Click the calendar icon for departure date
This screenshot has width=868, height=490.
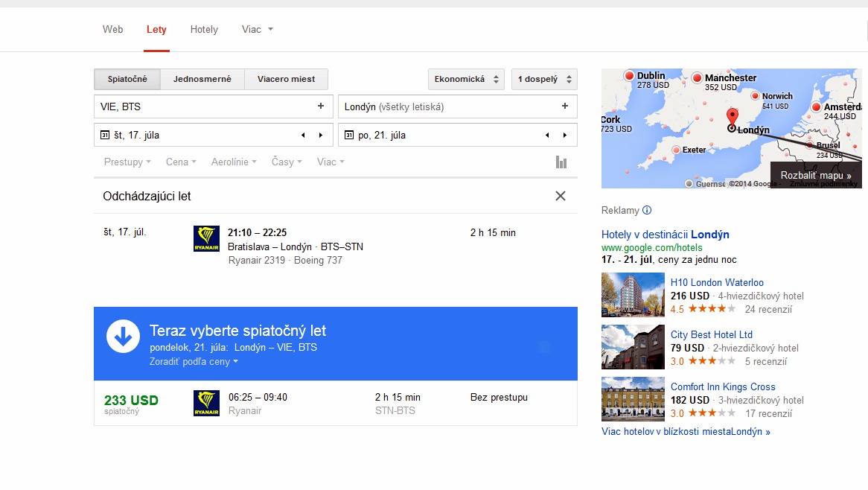coord(105,136)
